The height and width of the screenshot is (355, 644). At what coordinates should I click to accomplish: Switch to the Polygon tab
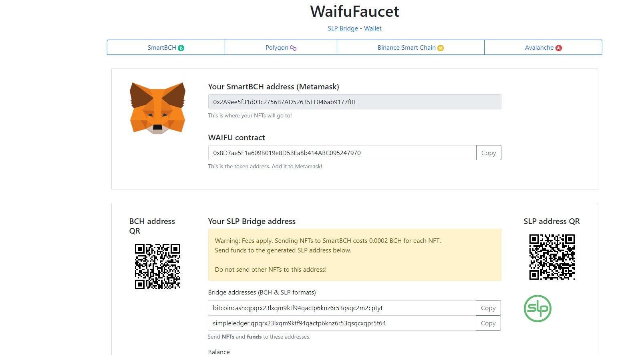[281, 47]
